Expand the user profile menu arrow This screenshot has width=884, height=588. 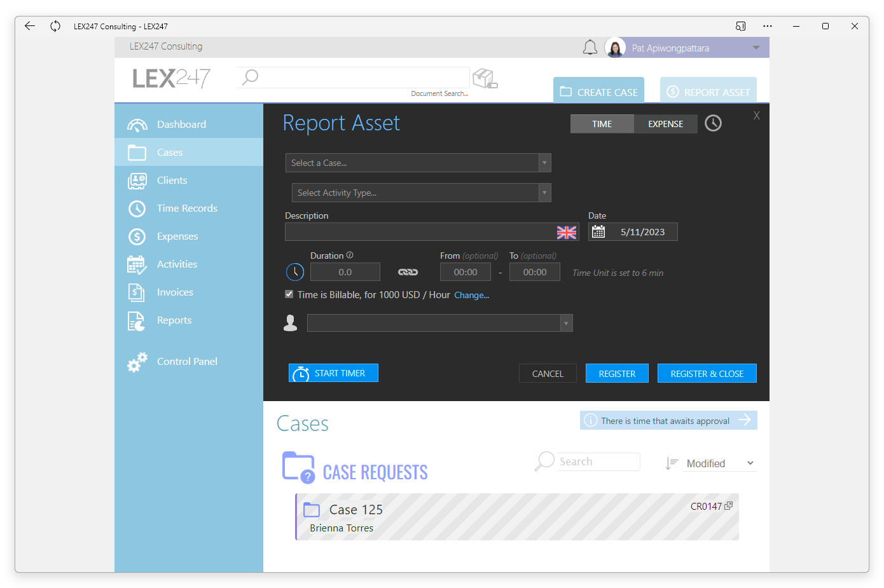(756, 48)
